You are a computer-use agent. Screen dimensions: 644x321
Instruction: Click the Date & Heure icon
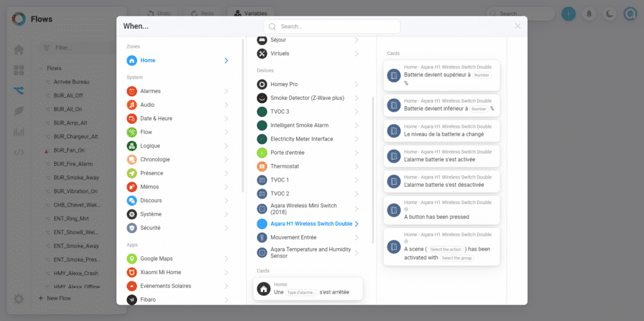coord(132,119)
